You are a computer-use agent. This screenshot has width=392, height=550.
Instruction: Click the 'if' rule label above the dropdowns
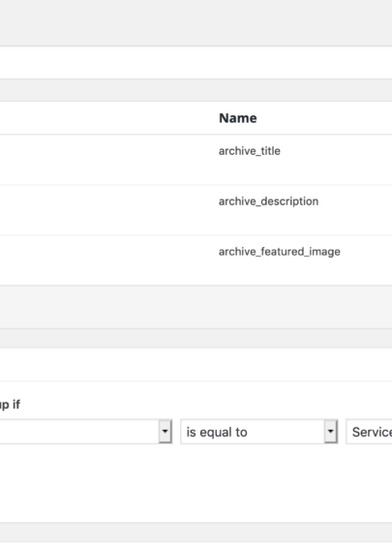[x=10, y=405]
